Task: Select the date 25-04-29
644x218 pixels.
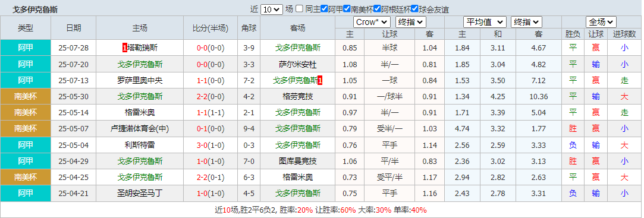Action: (74, 161)
